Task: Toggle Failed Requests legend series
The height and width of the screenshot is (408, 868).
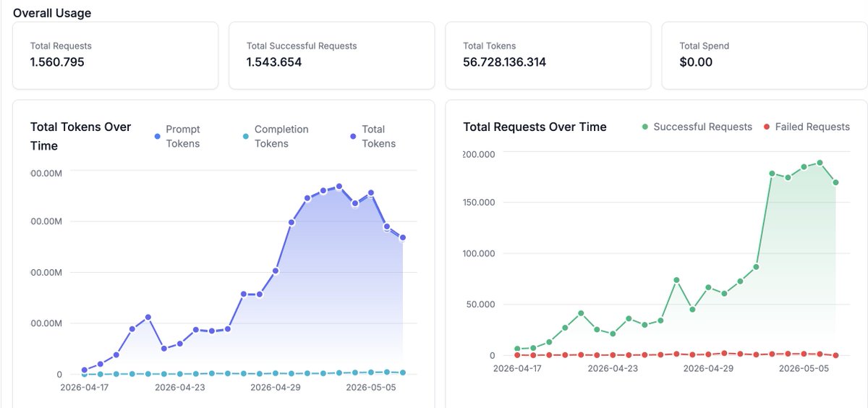Action: pyautogui.click(x=807, y=127)
